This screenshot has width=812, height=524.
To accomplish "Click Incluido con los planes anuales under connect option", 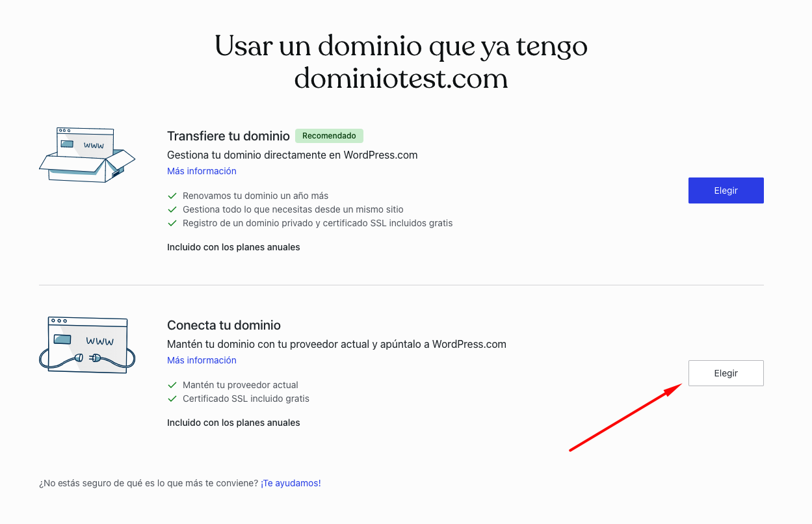I will [233, 423].
